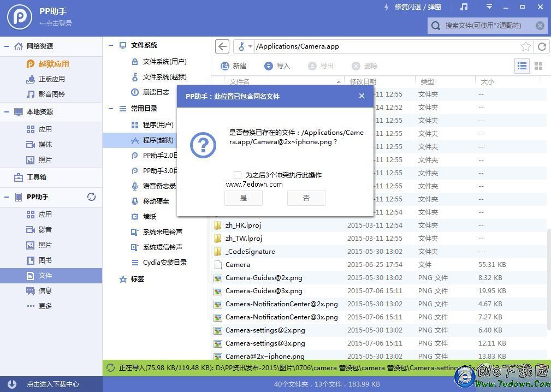Close the duplicate file dialog with the X
551x392 pixels.
coord(362,96)
